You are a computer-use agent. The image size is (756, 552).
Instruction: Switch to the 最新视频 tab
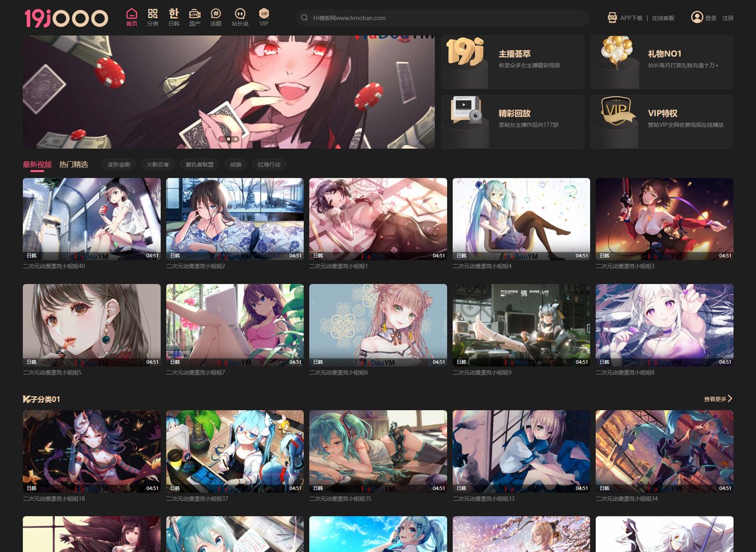click(x=37, y=164)
